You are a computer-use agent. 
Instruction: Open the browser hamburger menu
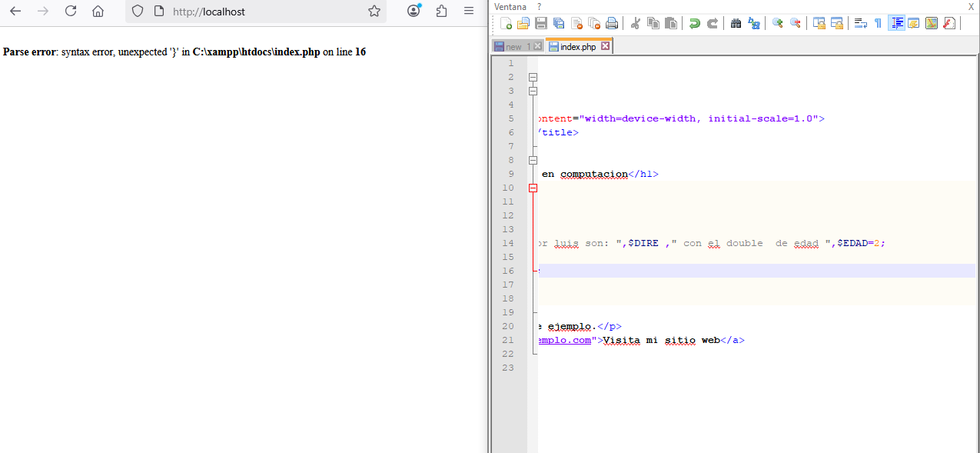click(x=469, y=11)
